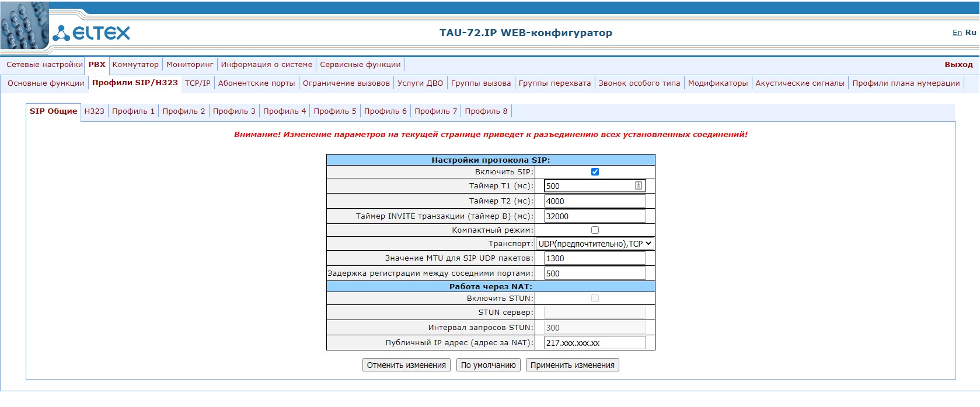
Task: Click the Выход logout link
Action: pyautogui.click(x=958, y=65)
